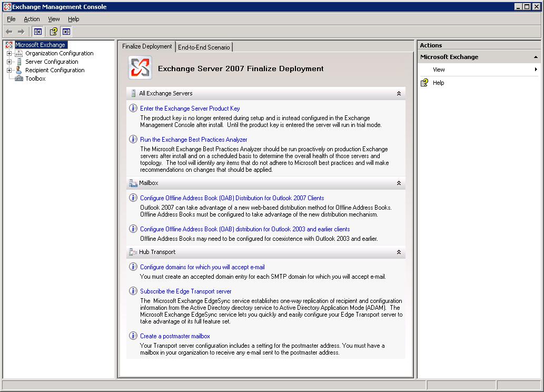Maximize the Exchange Management Console window

(x=527, y=7)
